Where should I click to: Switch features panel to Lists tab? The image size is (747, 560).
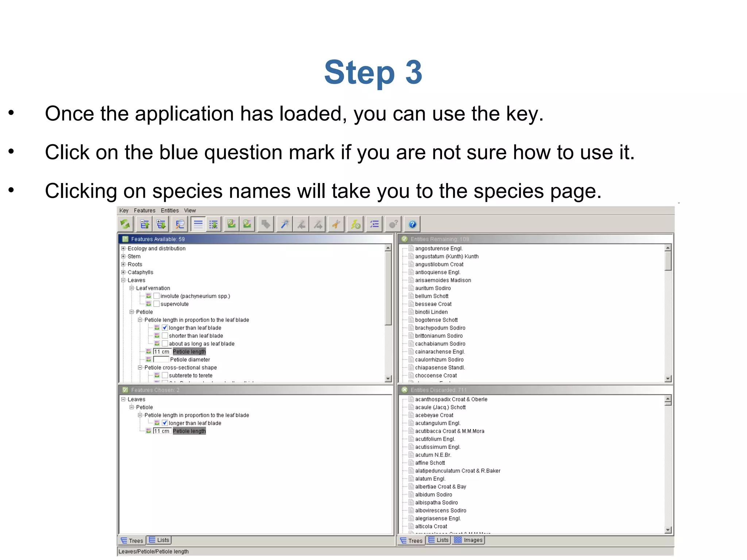[159, 540]
